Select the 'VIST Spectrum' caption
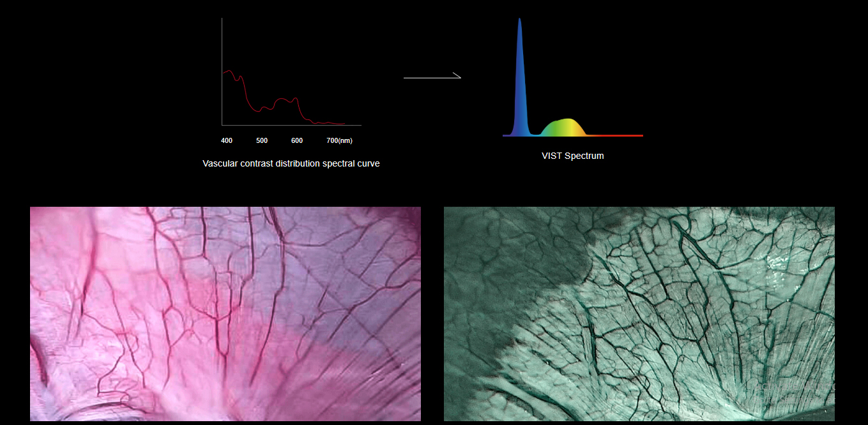The width and height of the screenshot is (868, 425). tap(572, 156)
